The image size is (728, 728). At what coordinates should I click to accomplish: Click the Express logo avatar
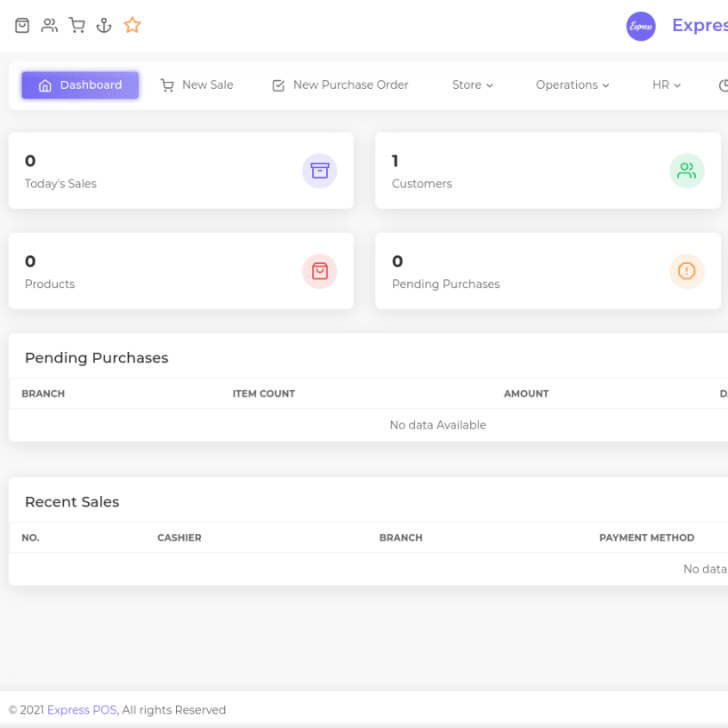(x=641, y=27)
